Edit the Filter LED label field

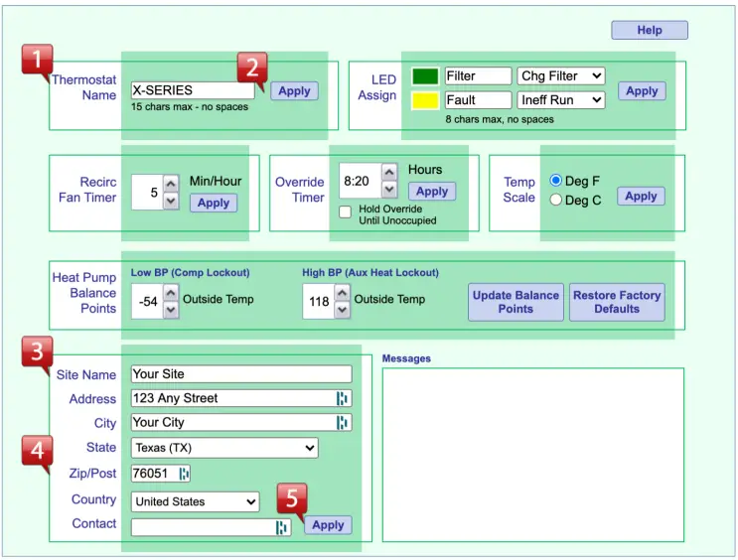[x=478, y=76]
